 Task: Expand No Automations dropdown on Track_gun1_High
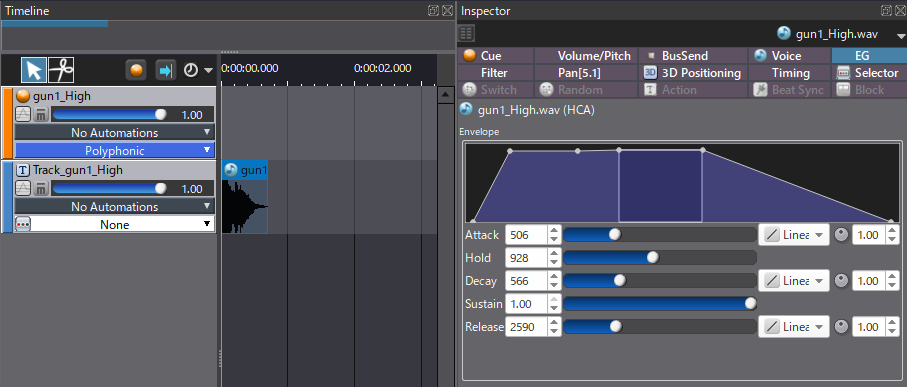coord(115,207)
